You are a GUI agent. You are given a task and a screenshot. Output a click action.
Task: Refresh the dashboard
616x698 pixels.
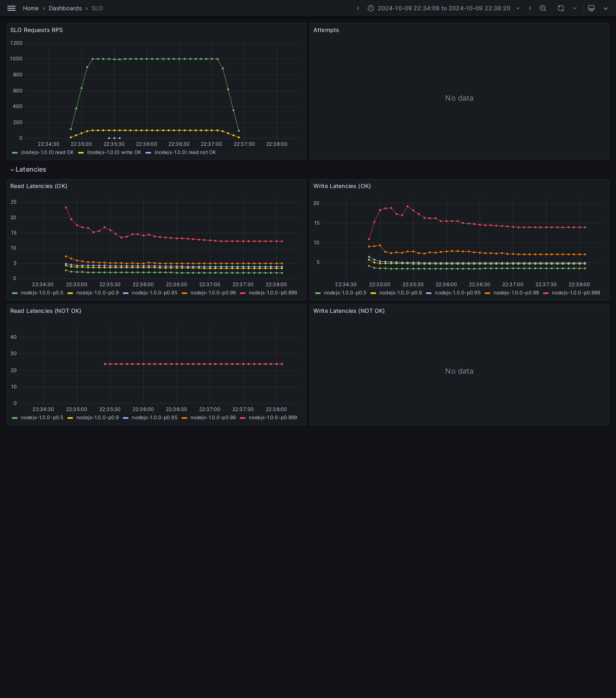(x=561, y=8)
